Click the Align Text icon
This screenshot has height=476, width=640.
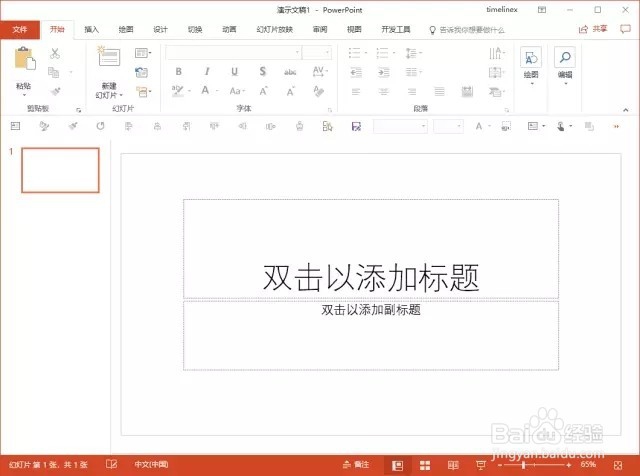[496, 73]
